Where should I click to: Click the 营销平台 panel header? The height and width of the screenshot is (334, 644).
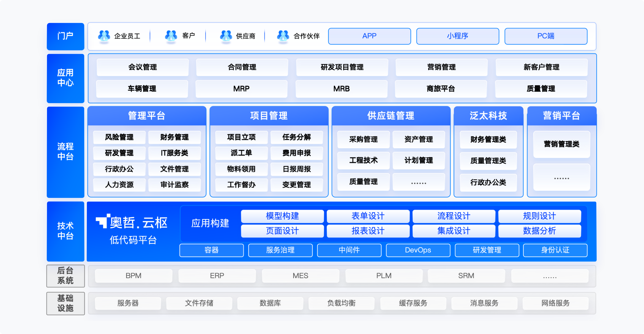(562, 116)
